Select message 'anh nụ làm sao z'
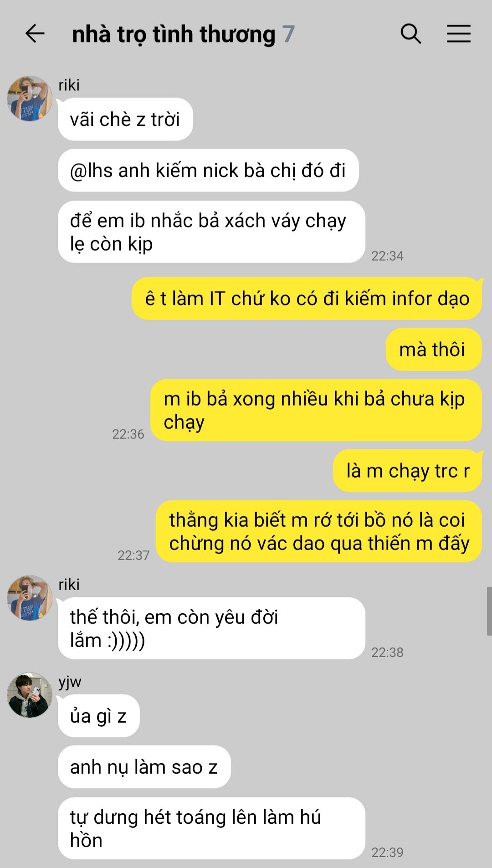The image size is (492, 868). (144, 767)
